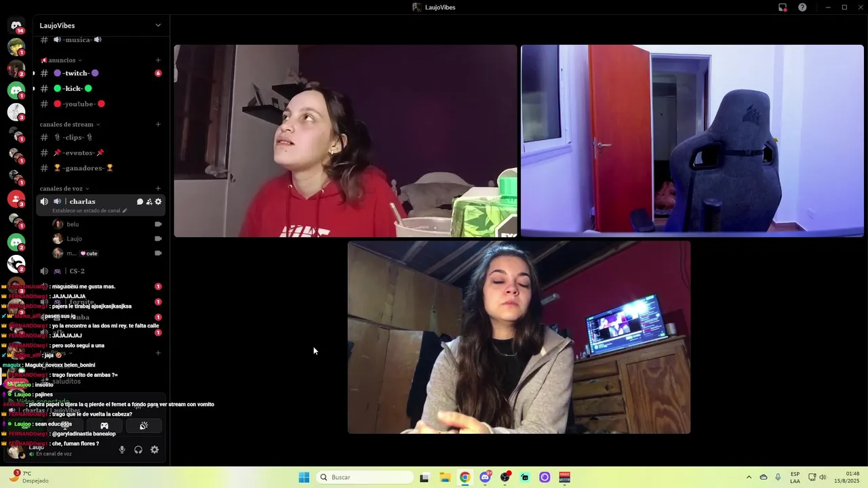
Task: Click the cute tag badge on participant
Action: click(89, 253)
